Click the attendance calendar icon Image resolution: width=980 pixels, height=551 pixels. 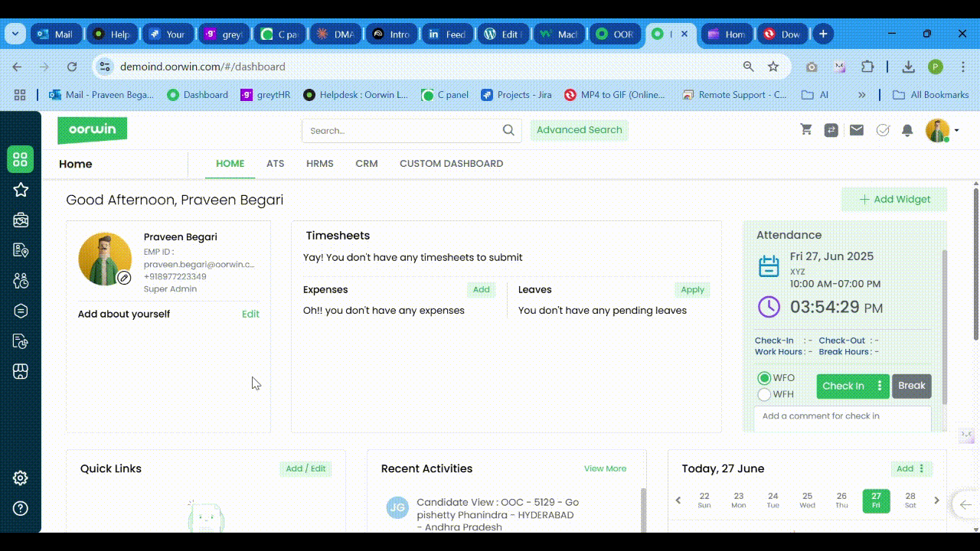tap(769, 266)
